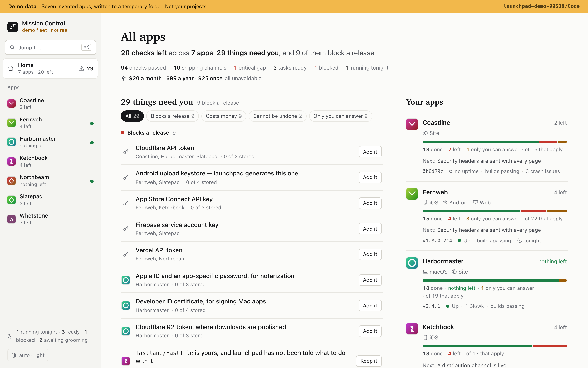
Task: Select the All 29 filter
Action: coord(132,116)
